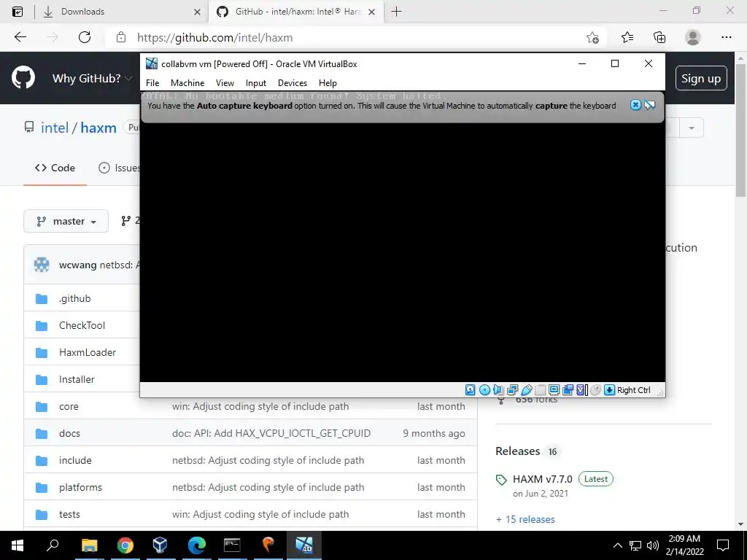Screen dimensions: 747x560
Task: Open taskbar Chrome icon
Action: tap(125, 545)
